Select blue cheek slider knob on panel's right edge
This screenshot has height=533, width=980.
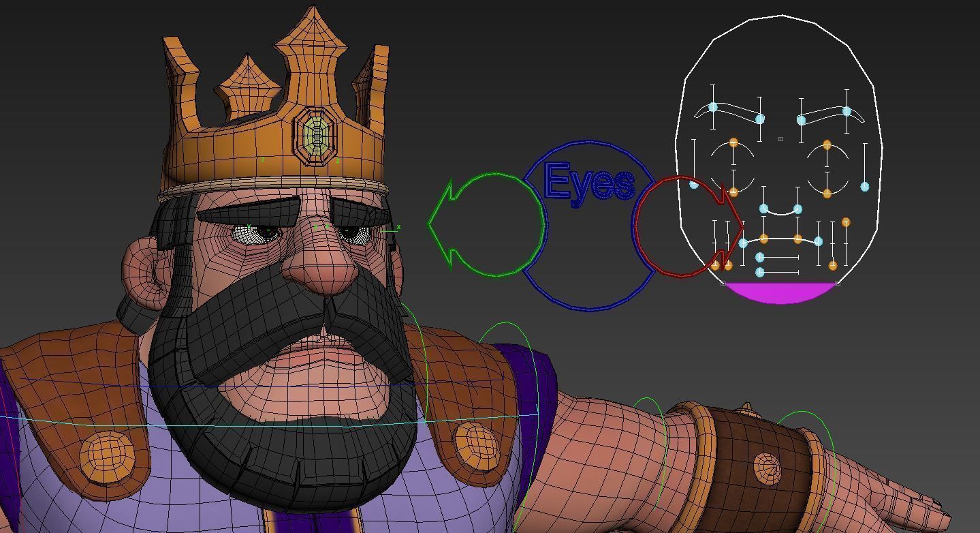coord(865,186)
